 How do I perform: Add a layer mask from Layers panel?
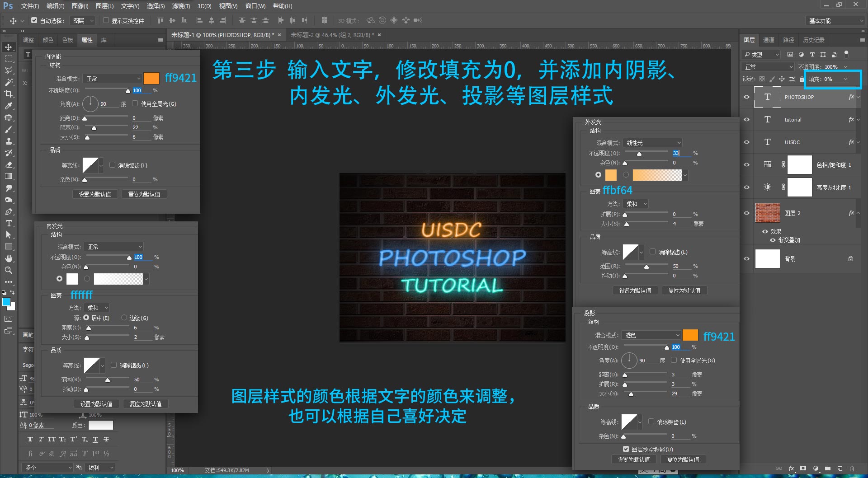coord(803,469)
